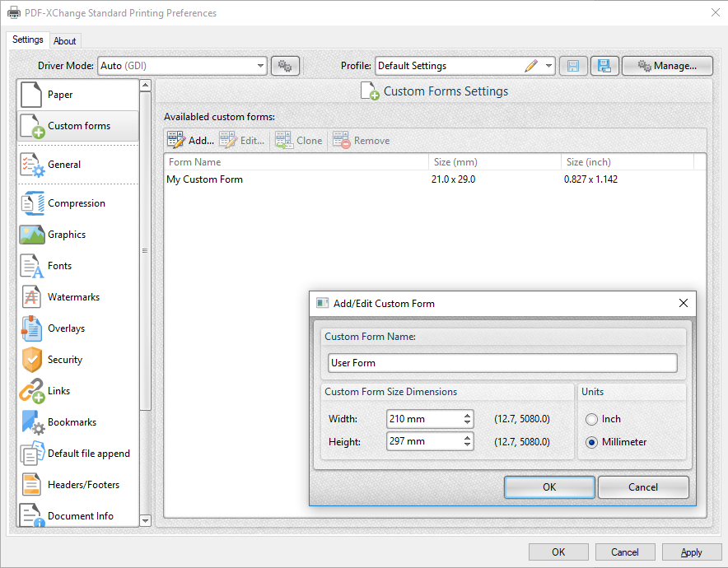Click the Form Name column header
The image size is (728, 568).
tap(296, 162)
